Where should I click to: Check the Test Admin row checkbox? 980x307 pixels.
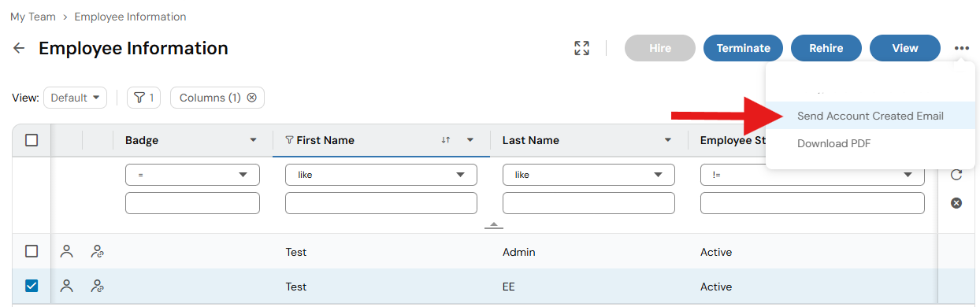(32, 251)
